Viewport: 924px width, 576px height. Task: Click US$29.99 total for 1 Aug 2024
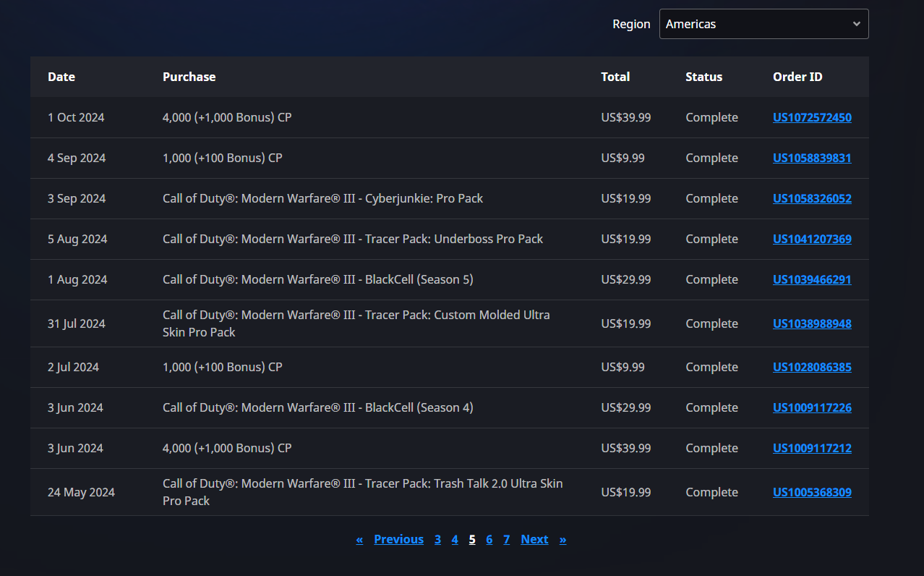click(x=626, y=279)
